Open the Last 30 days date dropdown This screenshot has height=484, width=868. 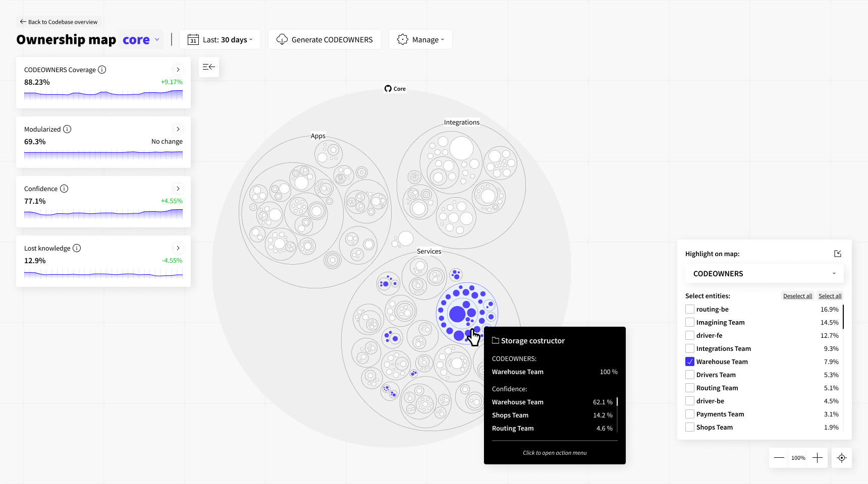[220, 40]
